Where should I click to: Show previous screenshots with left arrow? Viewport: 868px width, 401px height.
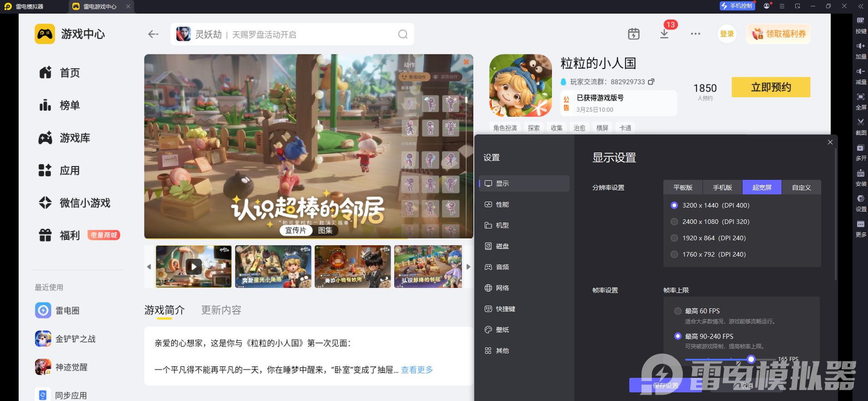pyautogui.click(x=149, y=267)
